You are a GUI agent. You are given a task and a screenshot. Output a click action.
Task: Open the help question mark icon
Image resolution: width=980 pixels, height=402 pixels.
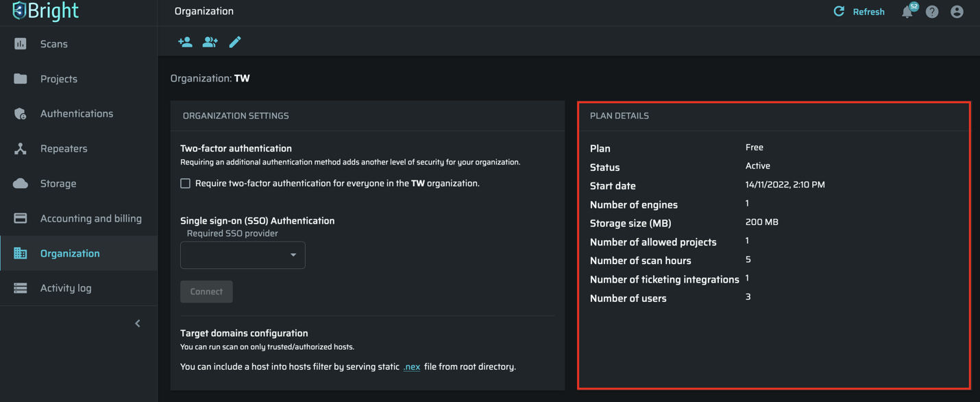click(x=932, y=12)
